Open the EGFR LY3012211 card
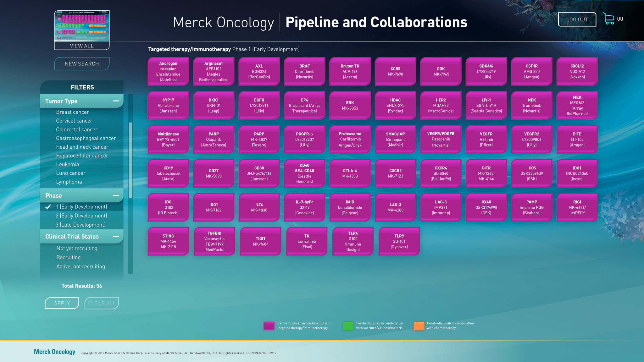This screenshot has height=362, width=644. point(259,105)
